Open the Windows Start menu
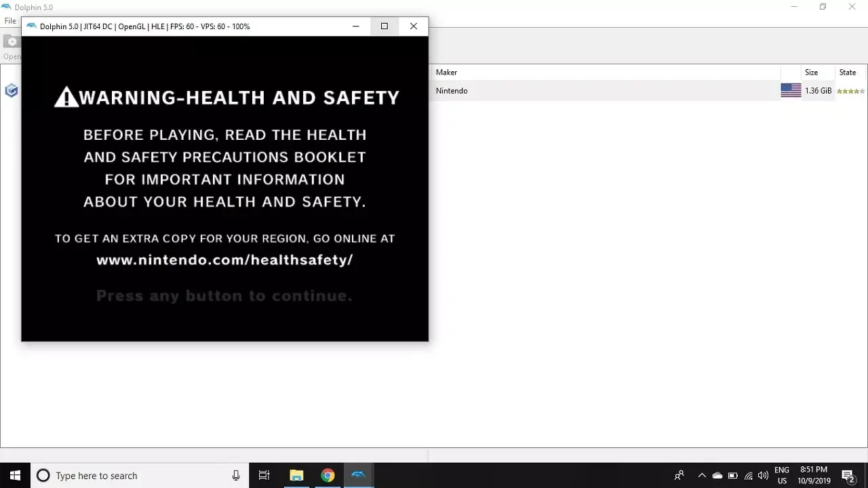868x488 pixels. tap(15, 475)
